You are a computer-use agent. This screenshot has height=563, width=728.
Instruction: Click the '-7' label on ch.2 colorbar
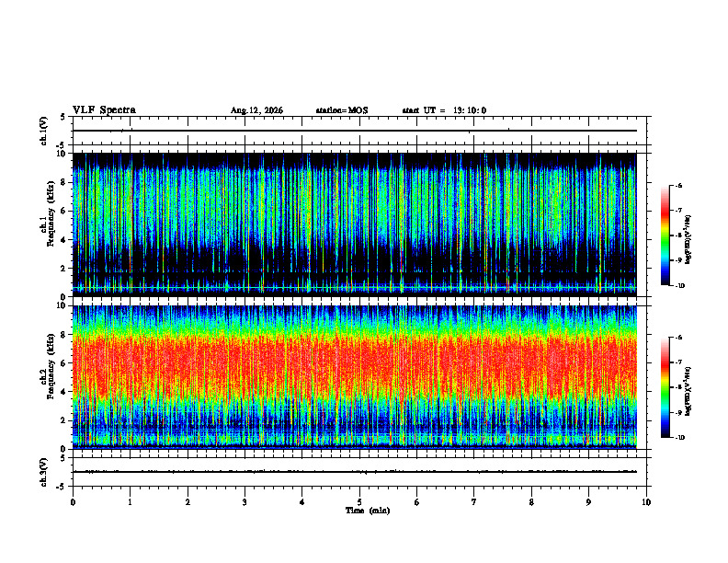679,362
